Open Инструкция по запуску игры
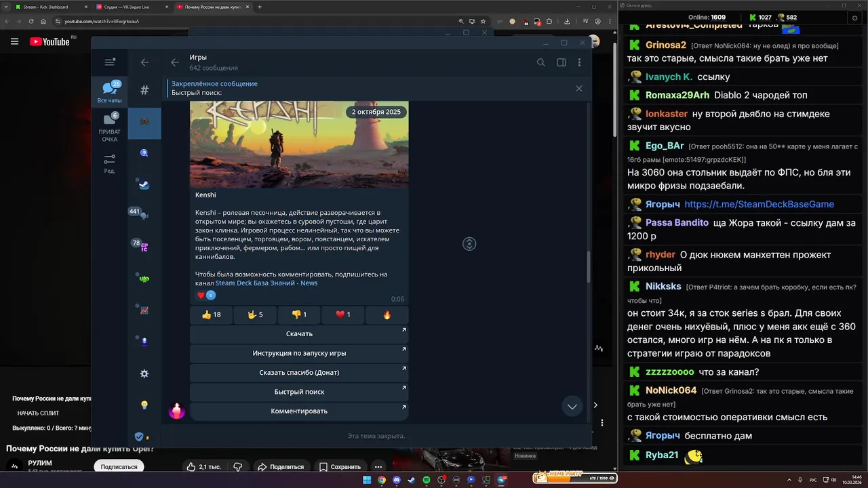The width and height of the screenshot is (868, 488). [x=299, y=353]
